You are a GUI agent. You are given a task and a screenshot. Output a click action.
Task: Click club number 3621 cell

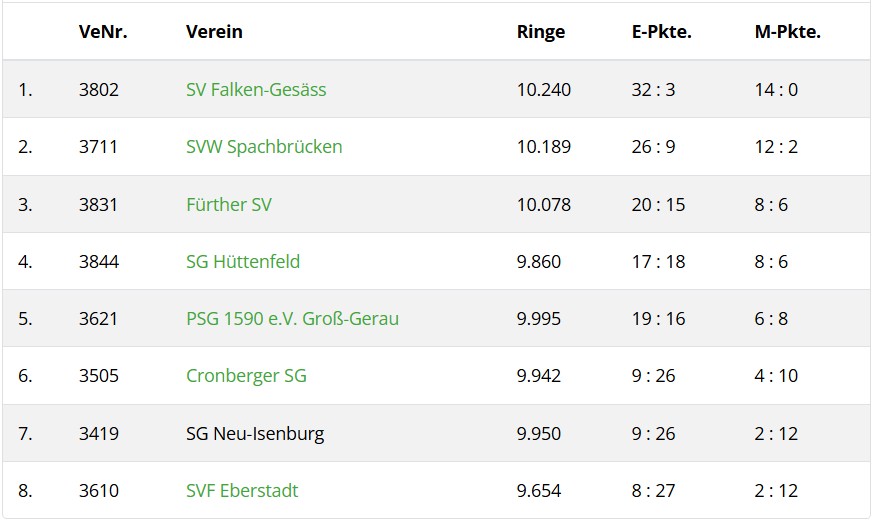(x=98, y=319)
